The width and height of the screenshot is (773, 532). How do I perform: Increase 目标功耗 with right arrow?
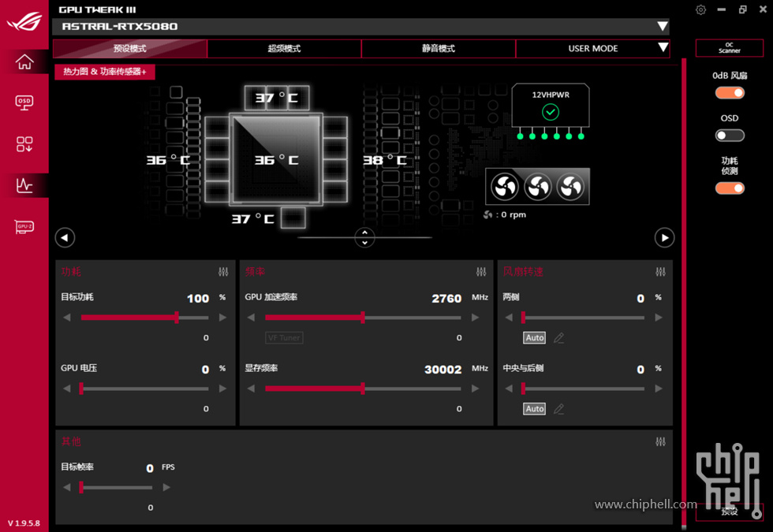point(222,318)
